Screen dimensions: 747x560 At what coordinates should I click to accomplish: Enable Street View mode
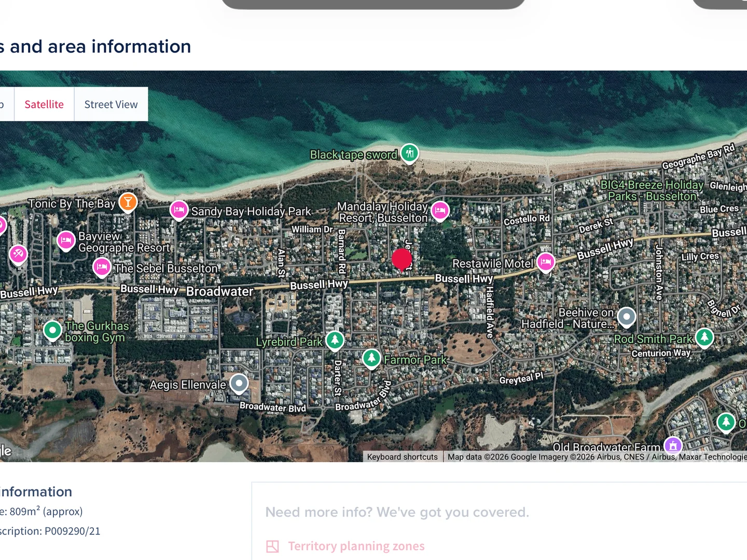tap(110, 104)
